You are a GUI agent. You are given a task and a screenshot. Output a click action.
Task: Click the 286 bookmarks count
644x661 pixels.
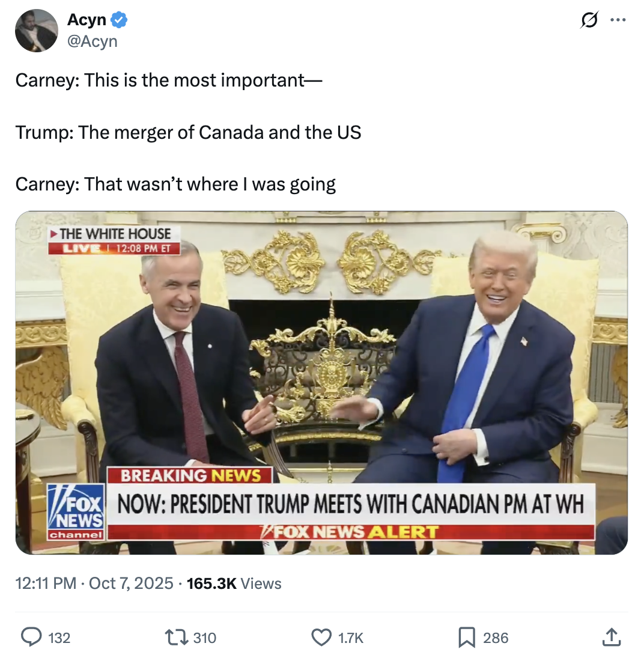tap(496, 638)
